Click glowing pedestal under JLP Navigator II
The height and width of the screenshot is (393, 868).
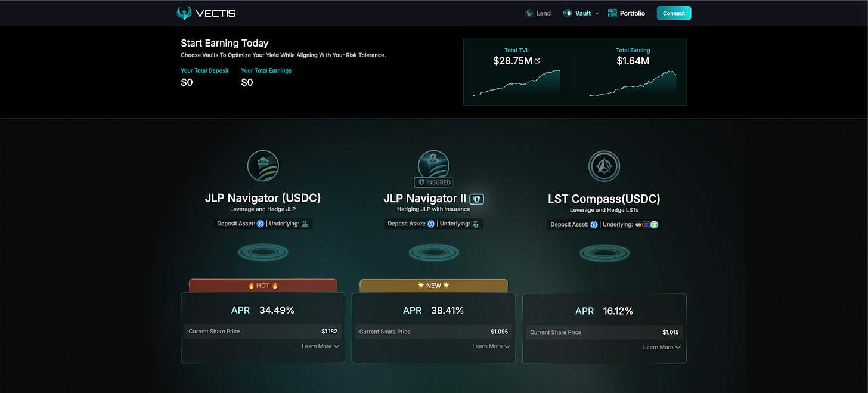tap(433, 253)
